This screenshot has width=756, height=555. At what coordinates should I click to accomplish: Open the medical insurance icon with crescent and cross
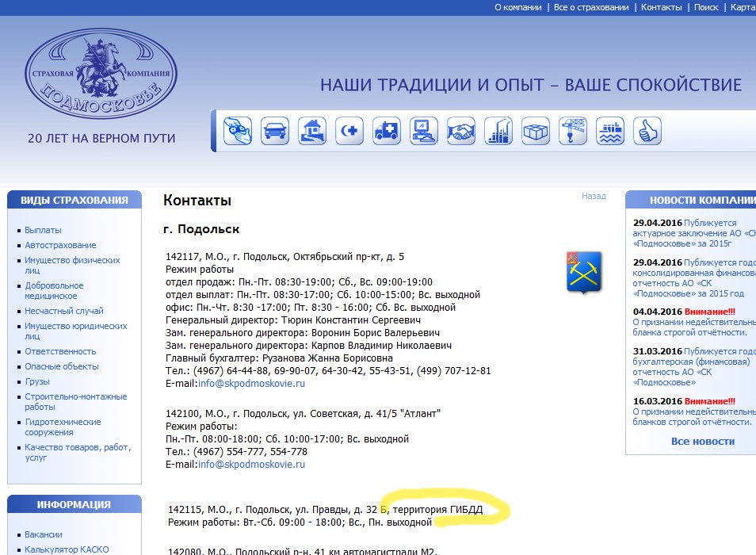pyautogui.click(x=349, y=131)
